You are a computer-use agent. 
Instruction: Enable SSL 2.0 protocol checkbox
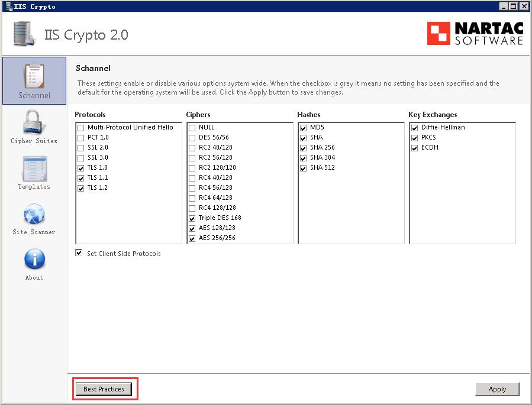[80, 148]
